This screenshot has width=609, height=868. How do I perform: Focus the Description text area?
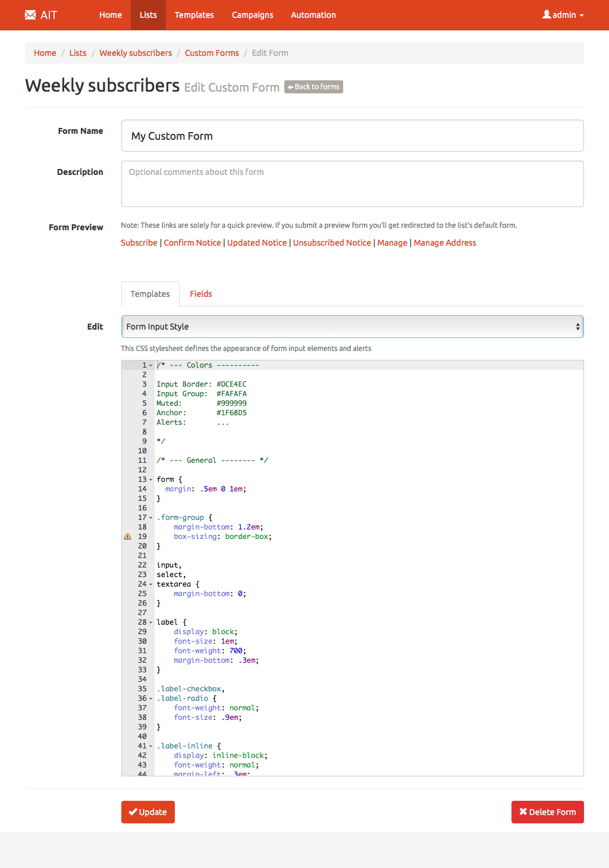pos(352,184)
